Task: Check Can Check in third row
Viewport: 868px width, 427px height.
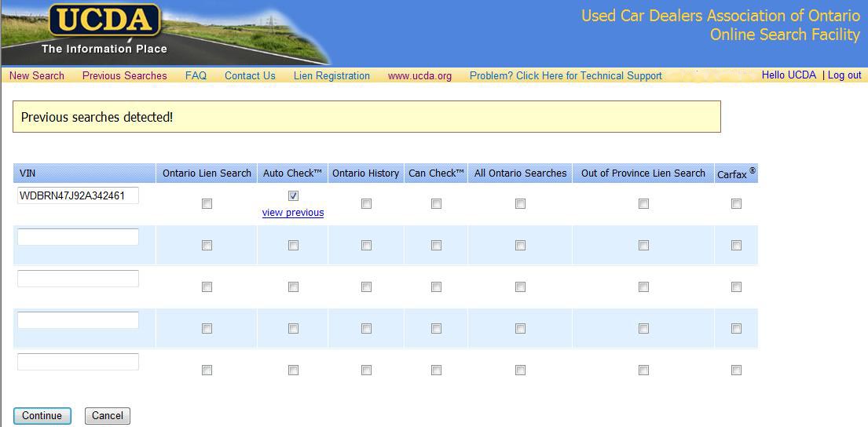Action: pyautogui.click(x=436, y=287)
